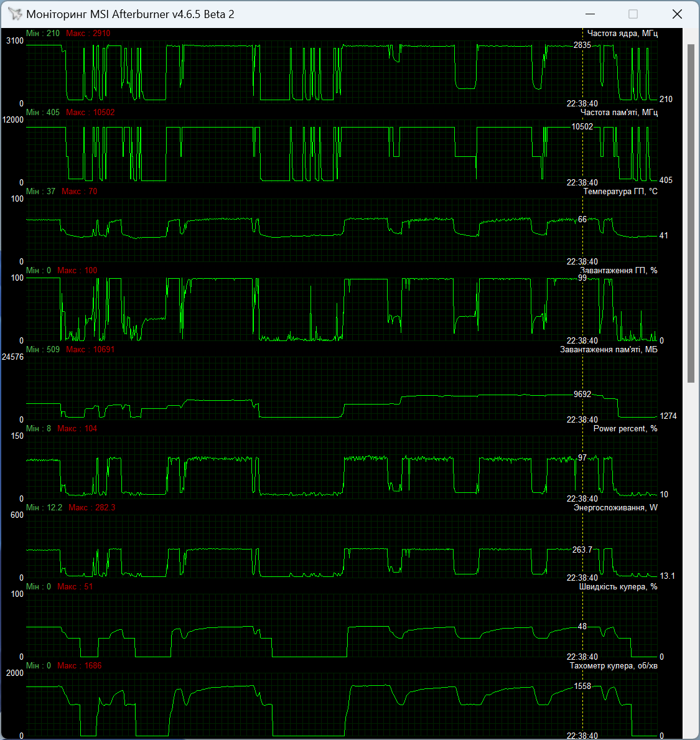Viewport: 700px width, 740px height.
Task: Click the 48 marker value on fan speed graph
Action: (x=582, y=627)
